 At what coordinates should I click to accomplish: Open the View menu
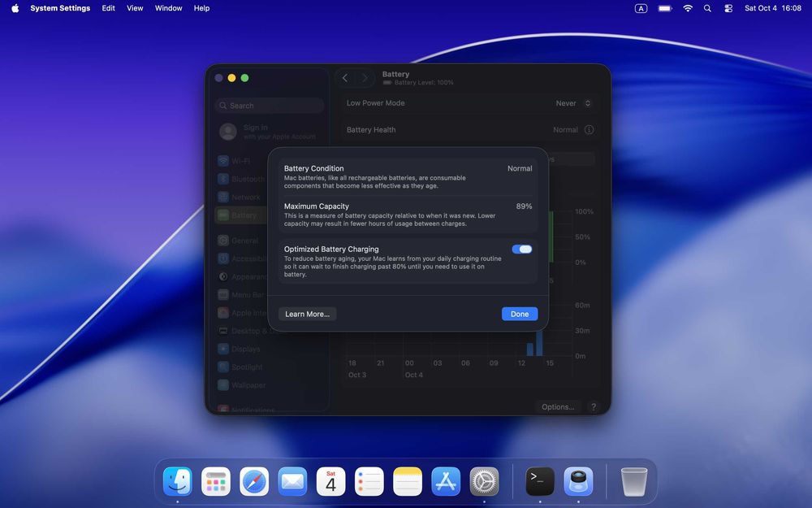[x=135, y=8]
